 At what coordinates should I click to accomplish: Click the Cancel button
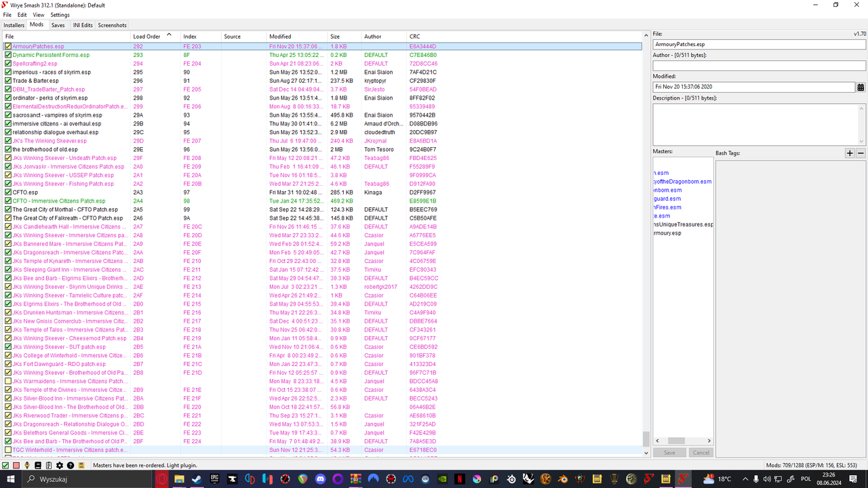(x=701, y=452)
